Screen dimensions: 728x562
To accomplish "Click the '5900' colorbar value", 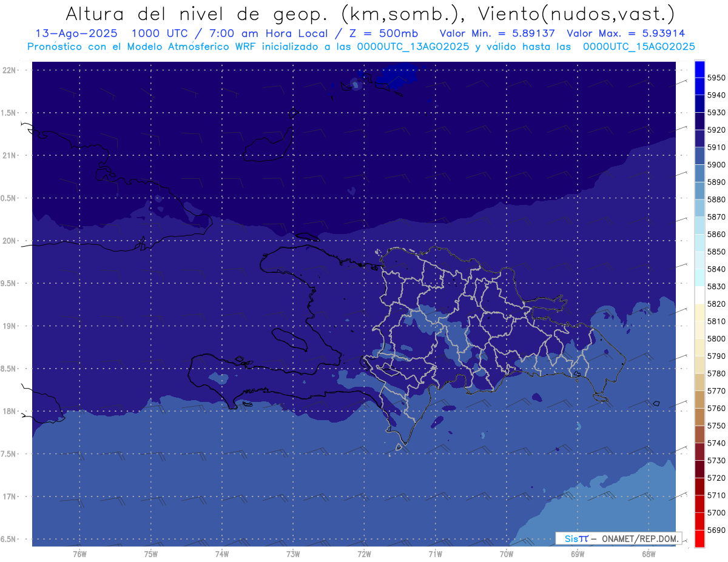I will click(x=716, y=165).
